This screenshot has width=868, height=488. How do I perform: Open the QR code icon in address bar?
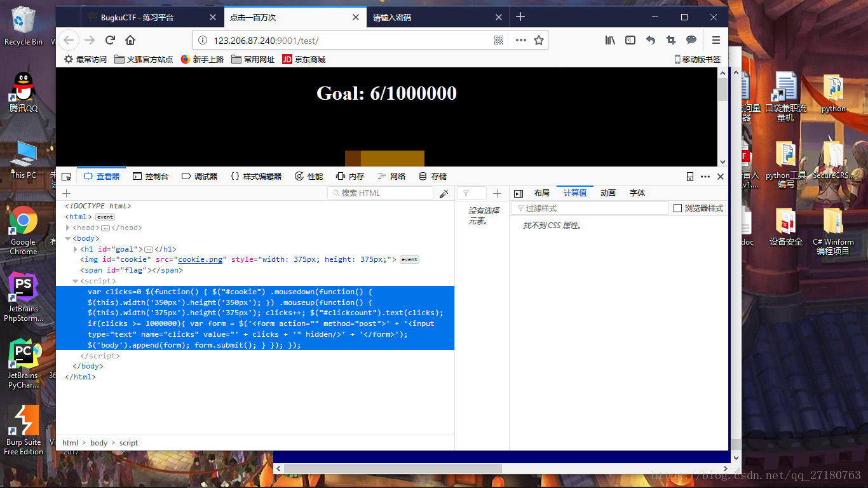[499, 40]
